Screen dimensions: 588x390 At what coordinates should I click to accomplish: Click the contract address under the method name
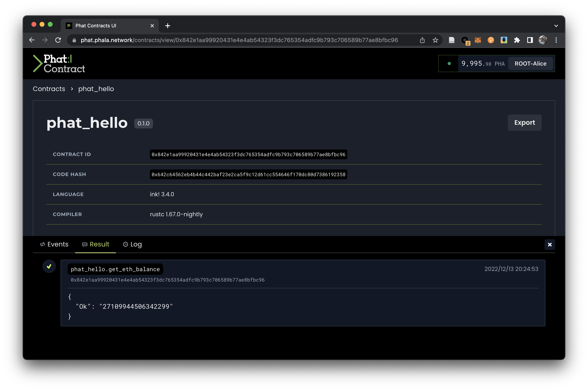[168, 280]
